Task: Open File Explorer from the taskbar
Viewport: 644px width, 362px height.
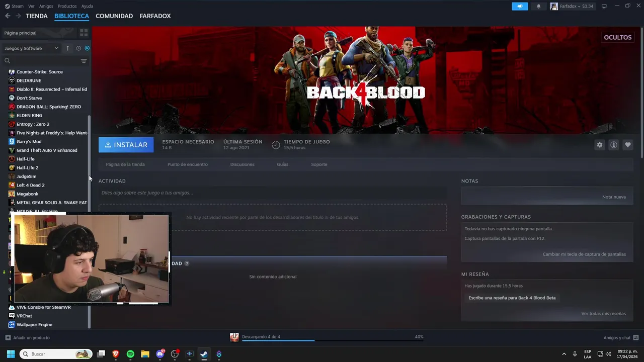Action: pyautogui.click(x=145, y=354)
